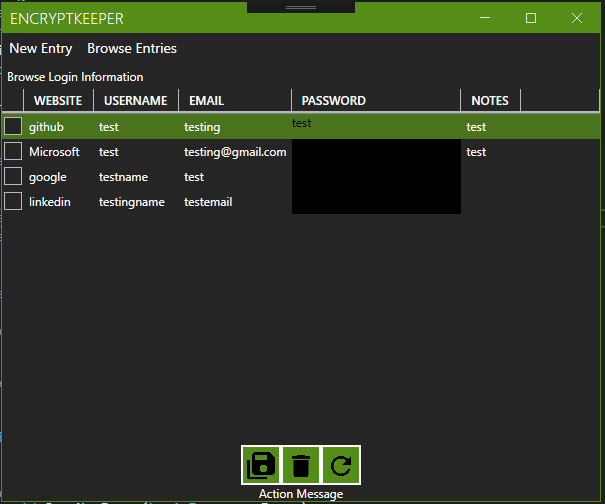Click the NOTES column header
Viewport: 605px width, 504px height.
tap(490, 100)
